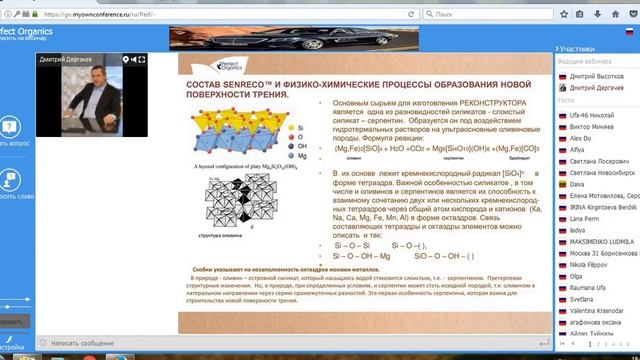Viewport: 640px width, 360px height.
Task: Select participant Svetlana
Action: 581,299
